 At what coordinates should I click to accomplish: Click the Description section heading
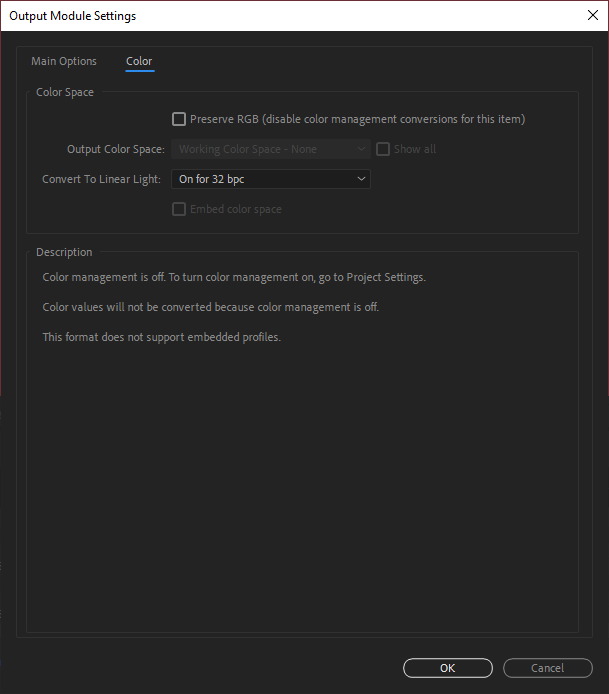64,252
